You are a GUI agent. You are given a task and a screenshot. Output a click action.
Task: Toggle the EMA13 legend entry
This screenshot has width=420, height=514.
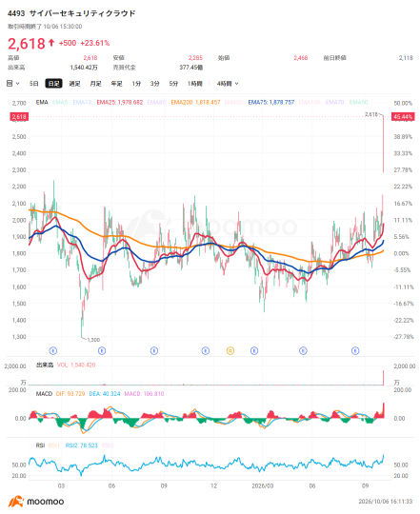coord(83,102)
